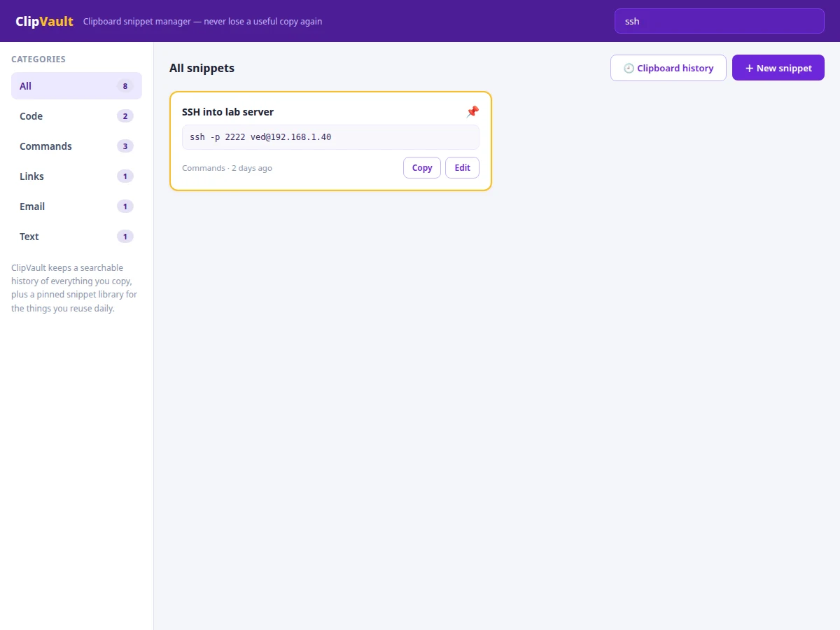Choose the Text category
This screenshot has height=630, width=840.
coord(76,237)
